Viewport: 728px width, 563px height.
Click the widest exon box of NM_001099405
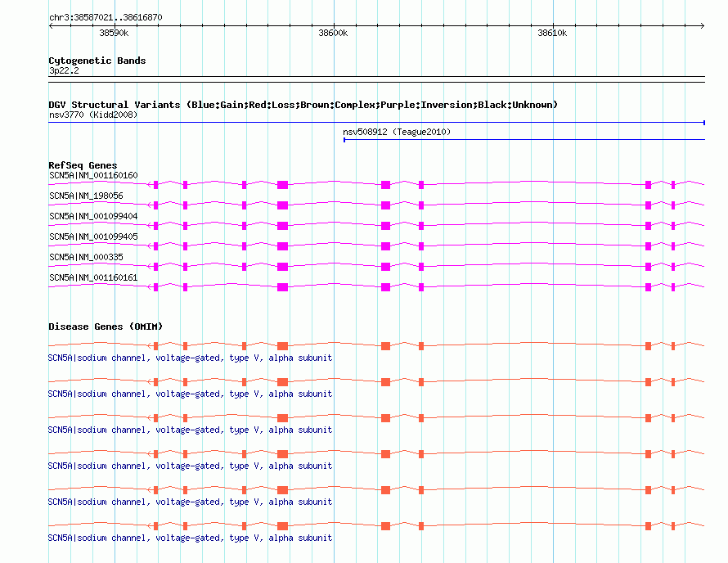pos(282,246)
